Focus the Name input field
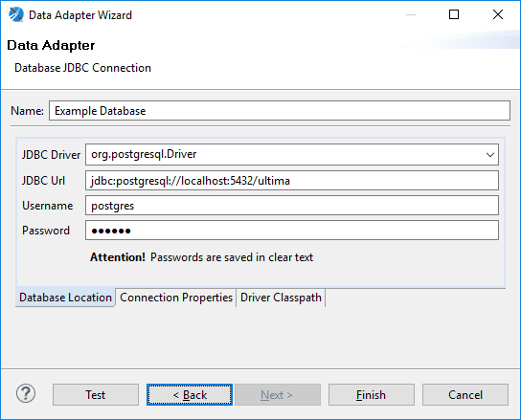 pyautogui.click(x=280, y=111)
